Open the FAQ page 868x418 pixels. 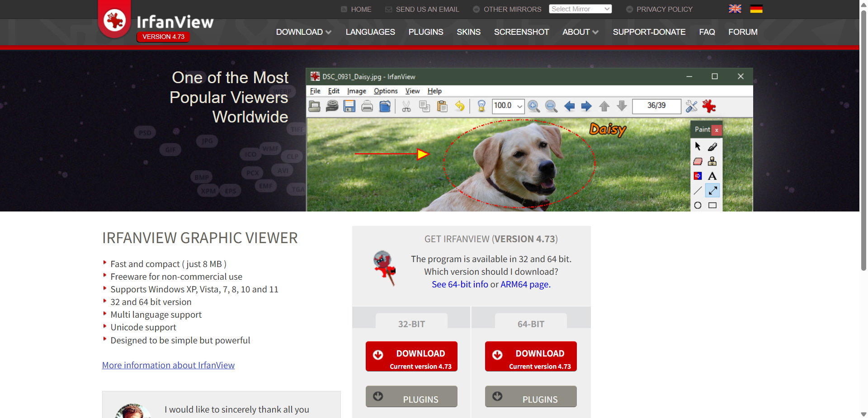coord(707,32)
